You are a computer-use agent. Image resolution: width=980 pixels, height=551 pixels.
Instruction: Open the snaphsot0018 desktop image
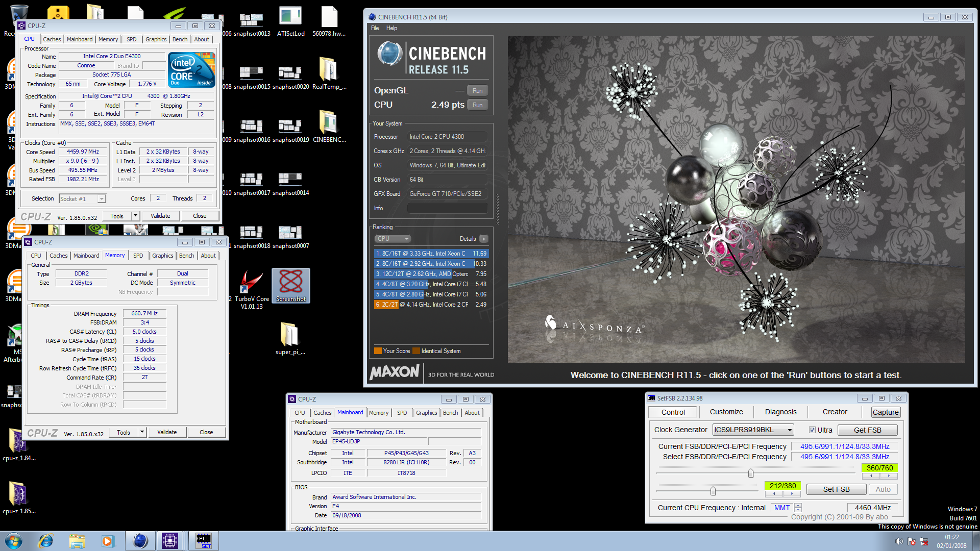pos(252,236)
